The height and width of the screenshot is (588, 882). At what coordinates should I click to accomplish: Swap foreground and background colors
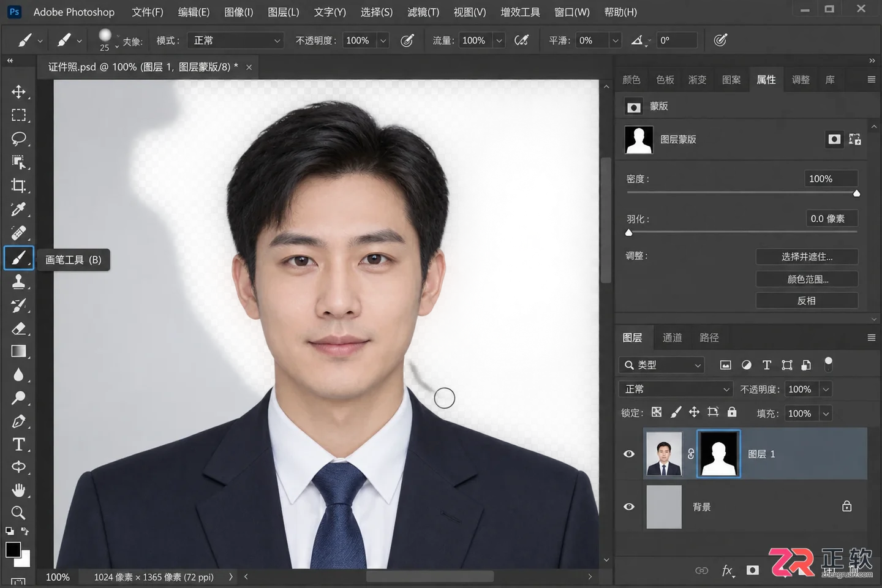click(x=25, y=530)
